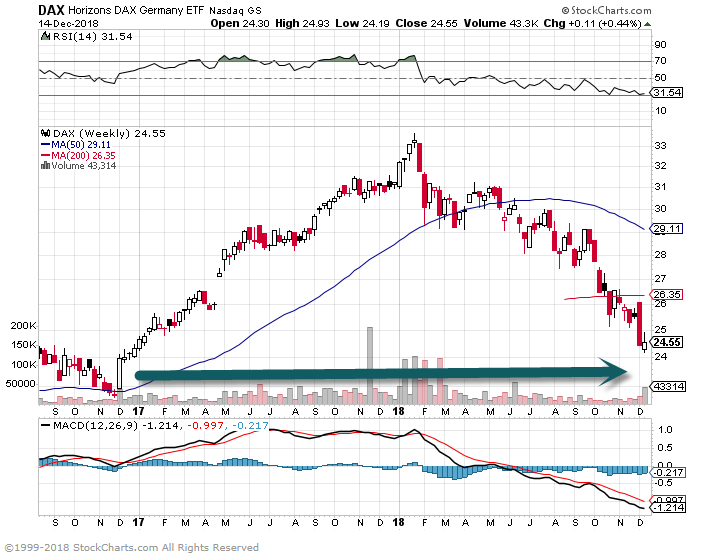Click the MA(200) 26.35 legend entry
The height and width of the screenshot is (557, 714).
point(83,155)
